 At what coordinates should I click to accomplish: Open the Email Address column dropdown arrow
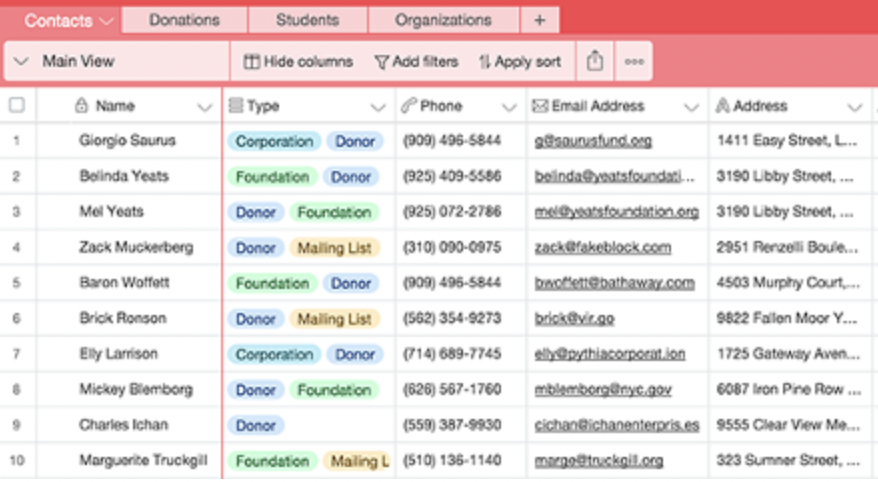click(692, 107)
